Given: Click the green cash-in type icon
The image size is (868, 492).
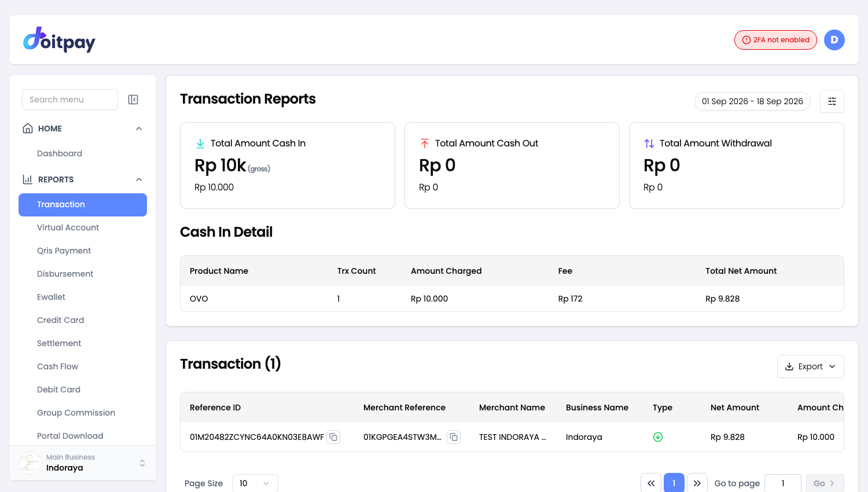Looking at the screenshot, I should point(658,437).
